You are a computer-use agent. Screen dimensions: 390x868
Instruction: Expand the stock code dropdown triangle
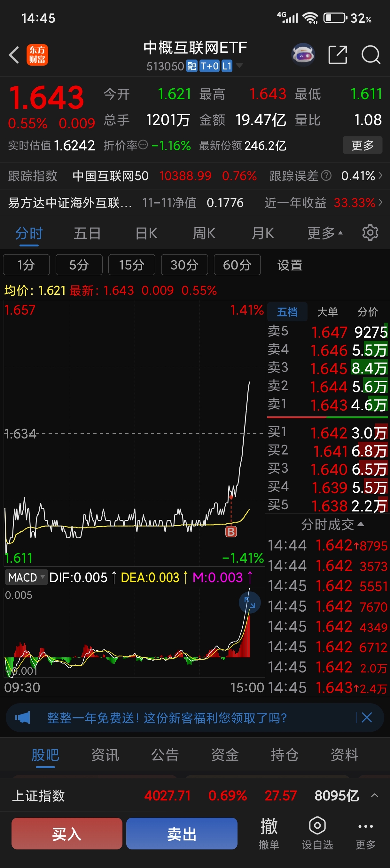[239, 65]
